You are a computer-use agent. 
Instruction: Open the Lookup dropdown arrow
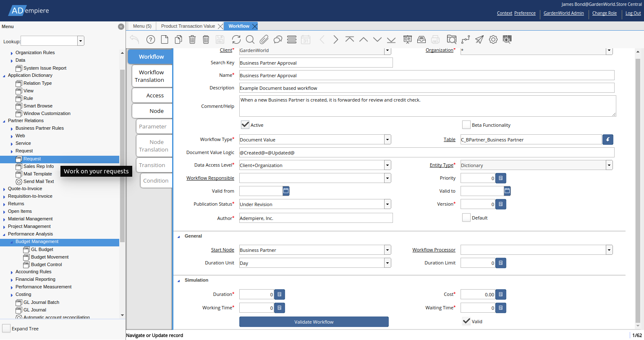(x=81, y=41)
